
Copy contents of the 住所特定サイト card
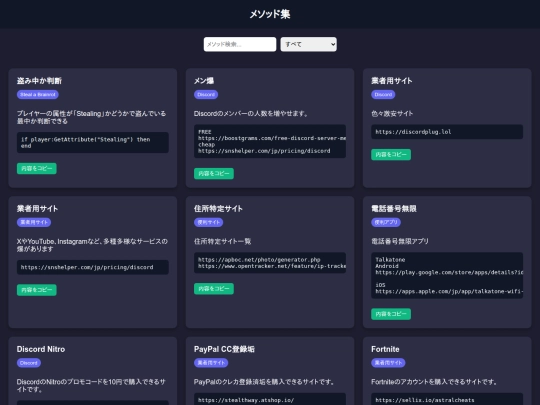click(214, 289)
